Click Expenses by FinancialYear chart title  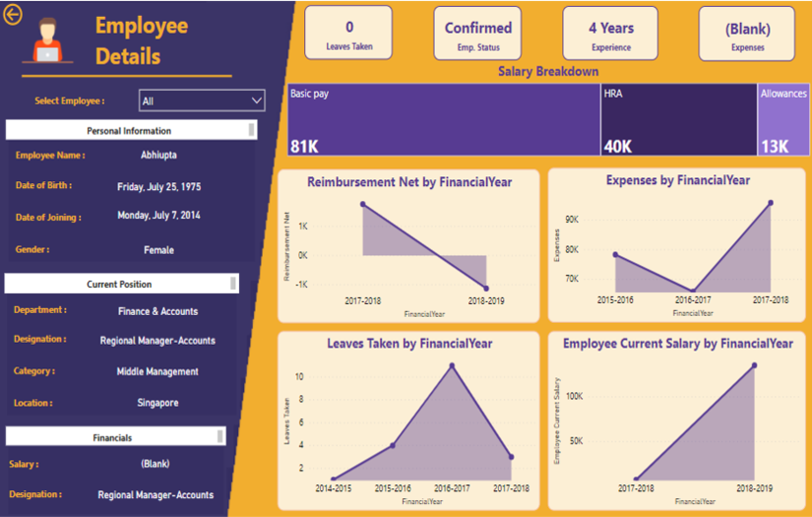click(x=678, y=180)
